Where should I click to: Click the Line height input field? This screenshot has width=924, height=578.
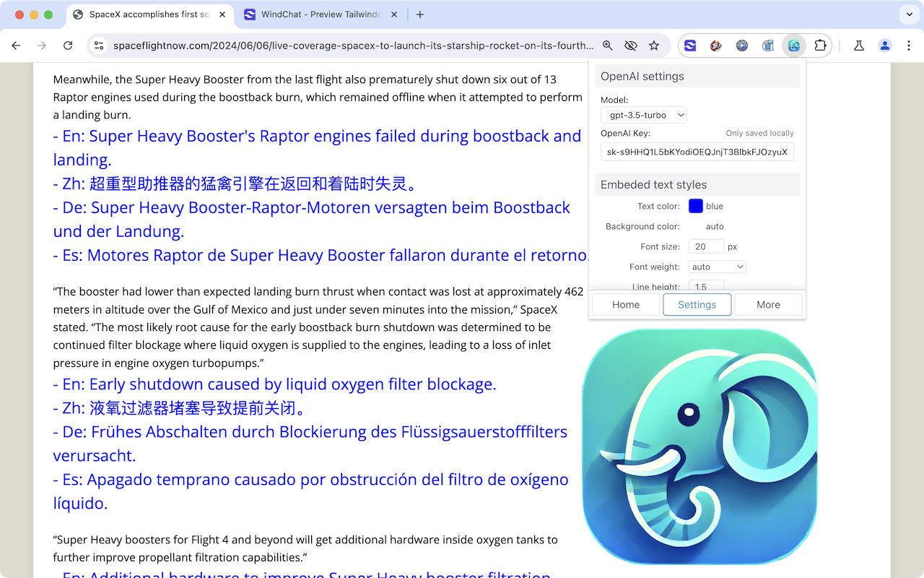[707, 286]
